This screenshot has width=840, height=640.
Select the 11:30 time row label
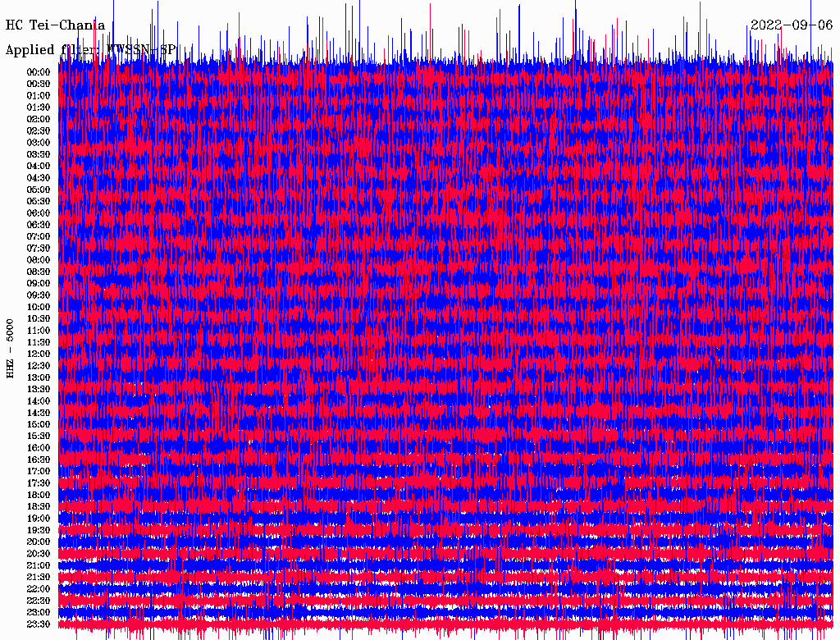pyautogui.click(x=39, y=342)
